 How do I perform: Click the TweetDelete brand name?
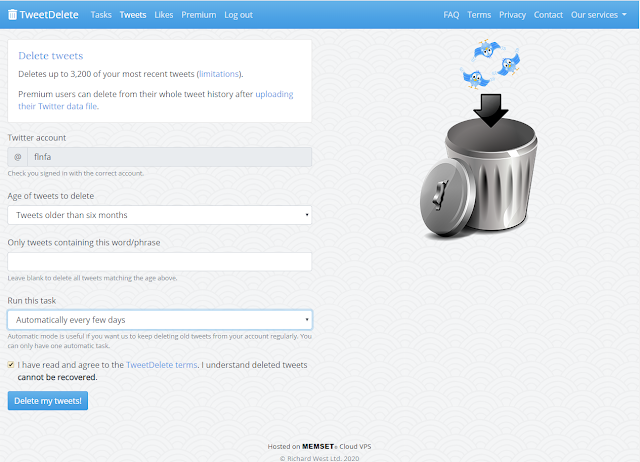coord(49,15)
